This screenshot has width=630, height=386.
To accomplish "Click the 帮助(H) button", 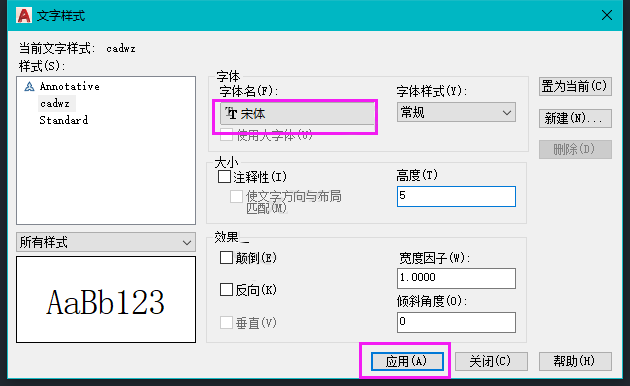I will (575, 361).
